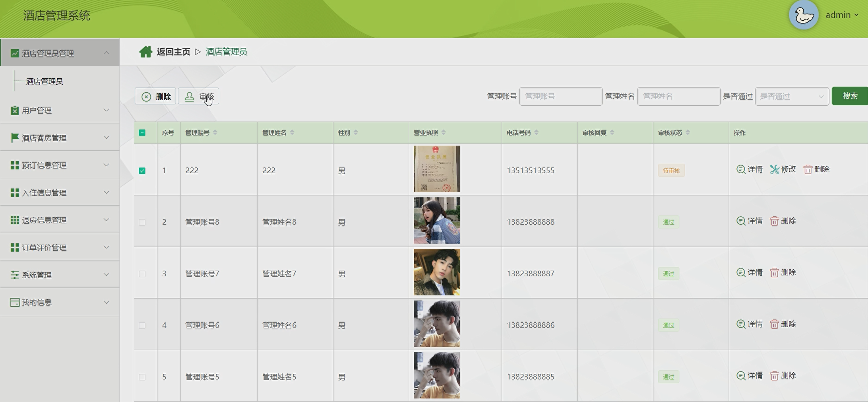
Task: Open business license thumbnail of 222
Action: pos(437,169)
